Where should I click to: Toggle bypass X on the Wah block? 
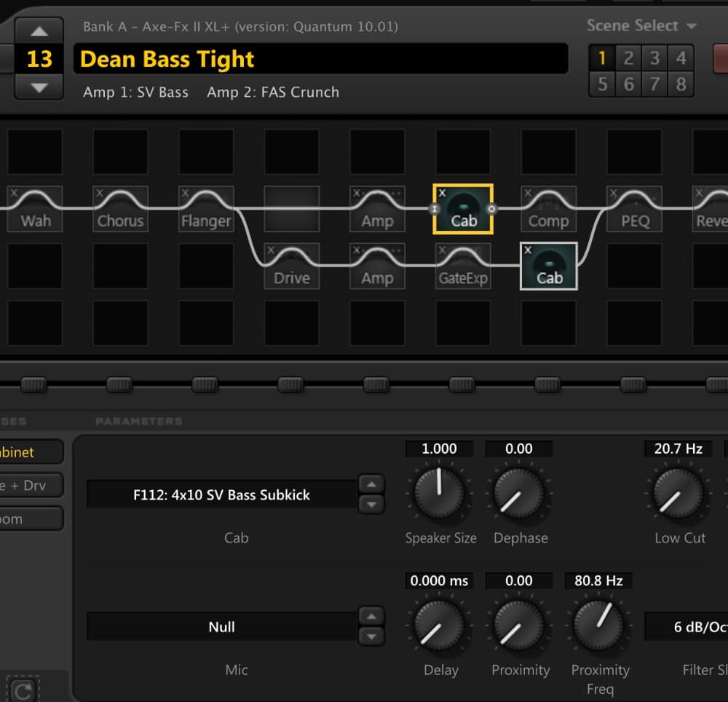coord(14,193)
